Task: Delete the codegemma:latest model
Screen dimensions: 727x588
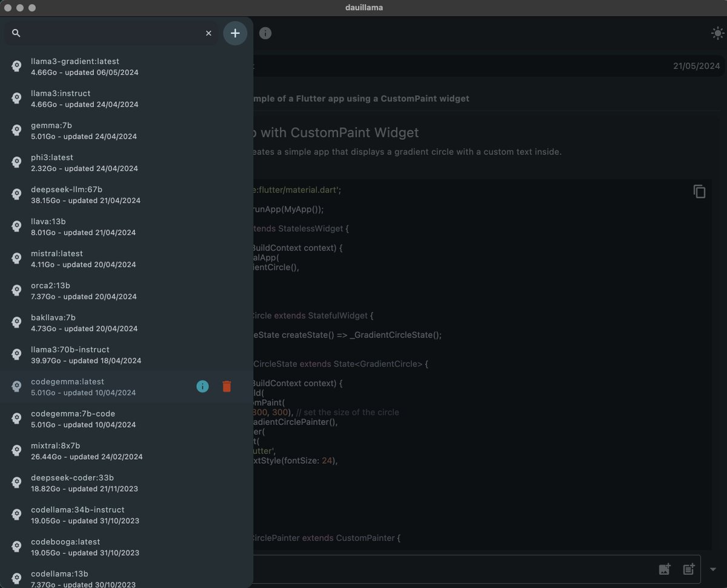Action: click(227, 386)
